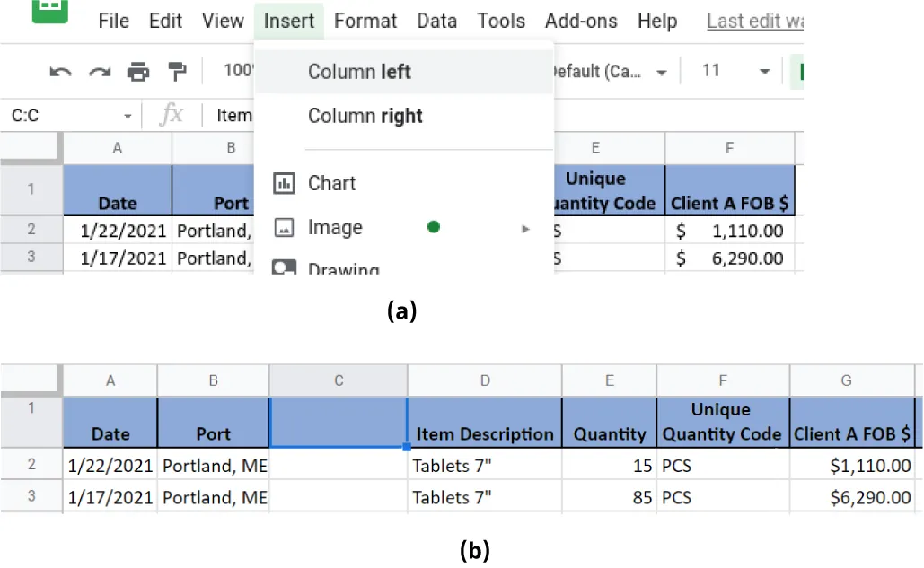This screenshot has width=924, height=568.
Task: Open the Tools menu
Action: pos(500,21)
